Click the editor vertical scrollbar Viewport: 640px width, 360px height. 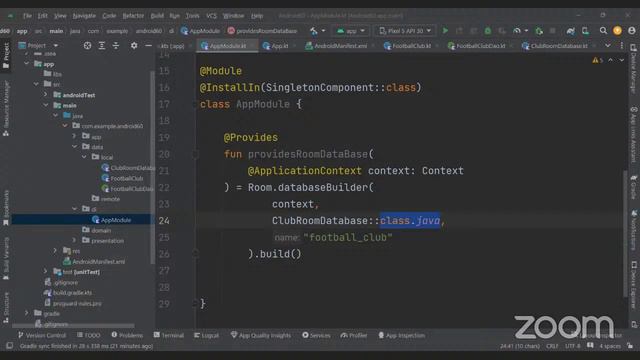click(x=625, y=233)
